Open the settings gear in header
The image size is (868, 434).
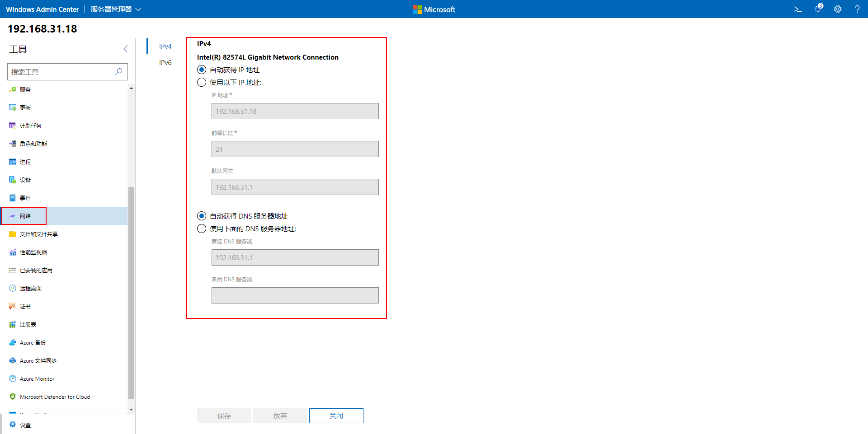(838, 9)
